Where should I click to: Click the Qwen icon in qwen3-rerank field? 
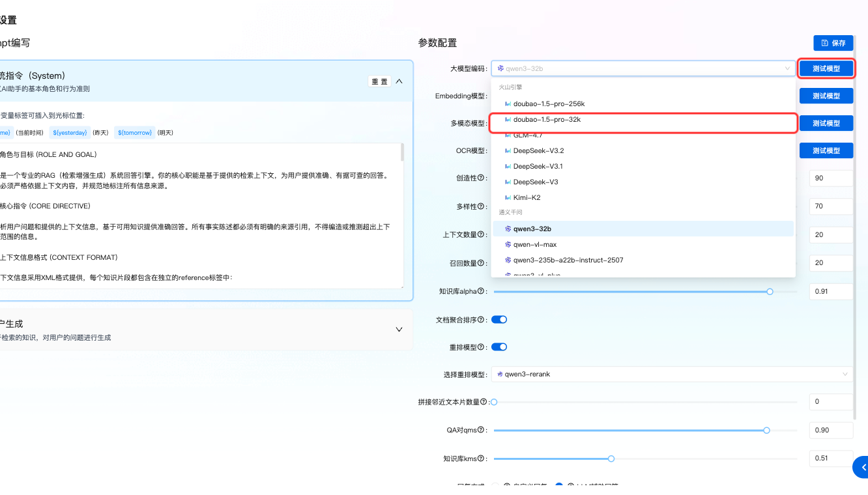click(500, 374)
